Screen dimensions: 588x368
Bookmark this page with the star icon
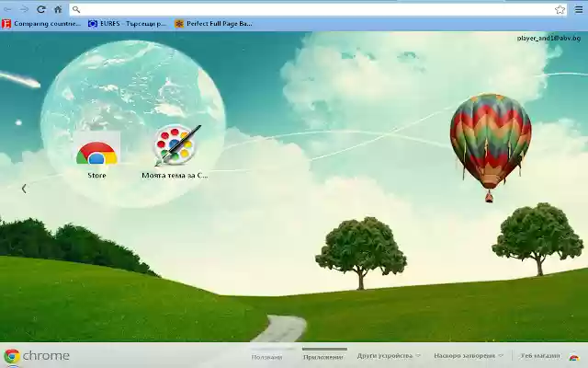pyautogui.click(x=560, y=10)
